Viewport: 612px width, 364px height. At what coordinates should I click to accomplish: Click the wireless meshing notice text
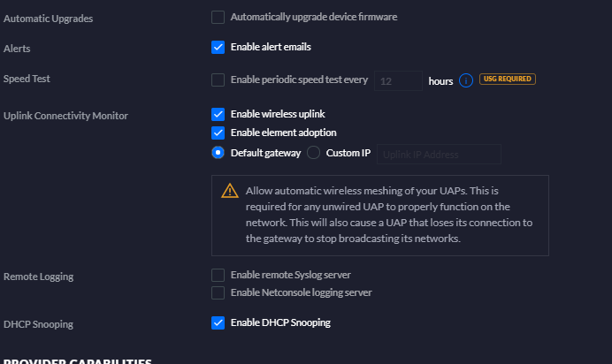point(389,215)
